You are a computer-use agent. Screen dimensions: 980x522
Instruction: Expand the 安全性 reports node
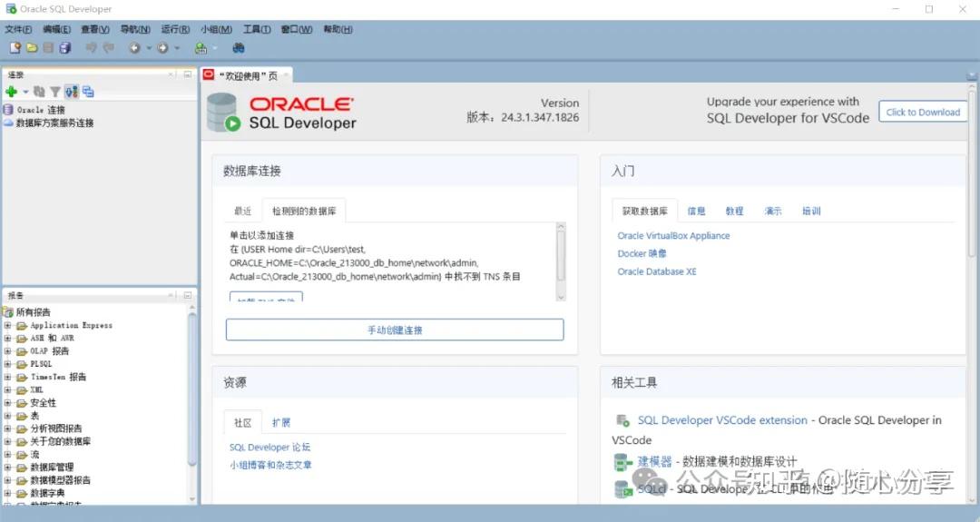pyautogui.click(x=7, y=402)
